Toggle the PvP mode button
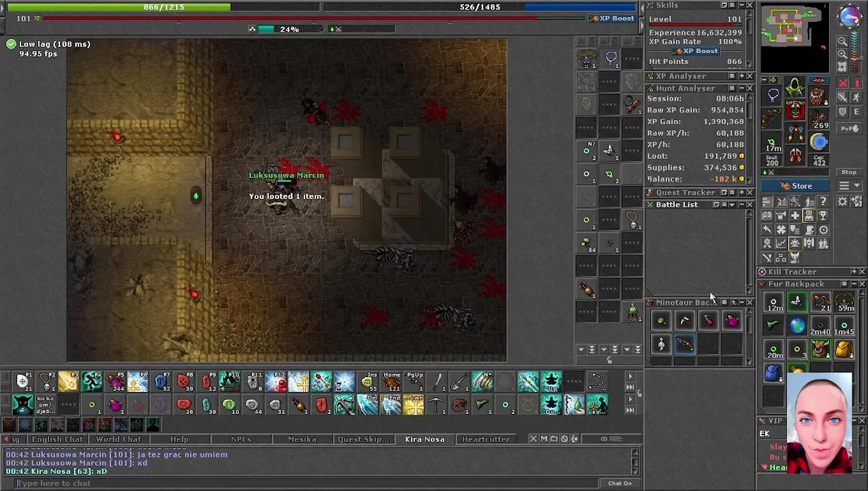The height and width of the screenshot is (491, 868). tap(850, 128)
